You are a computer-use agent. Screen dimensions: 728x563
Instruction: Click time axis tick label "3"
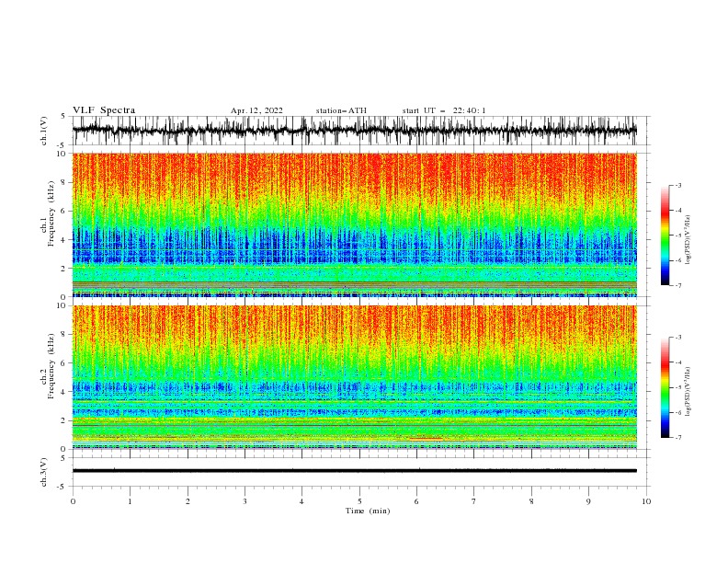[x=245, y=501]
